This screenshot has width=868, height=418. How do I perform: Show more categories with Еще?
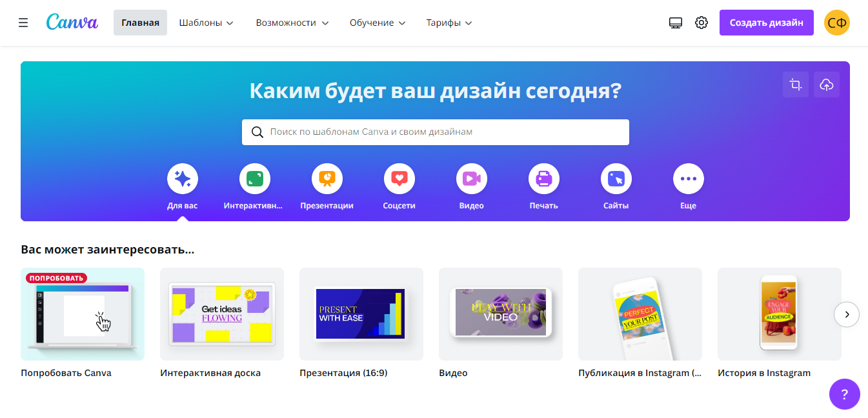click(689, 179)
